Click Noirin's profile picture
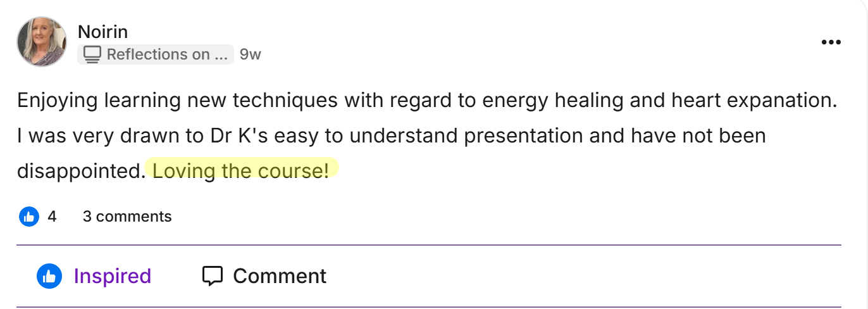The height and width of the screenshot is (309, 868). pos(42,42)
